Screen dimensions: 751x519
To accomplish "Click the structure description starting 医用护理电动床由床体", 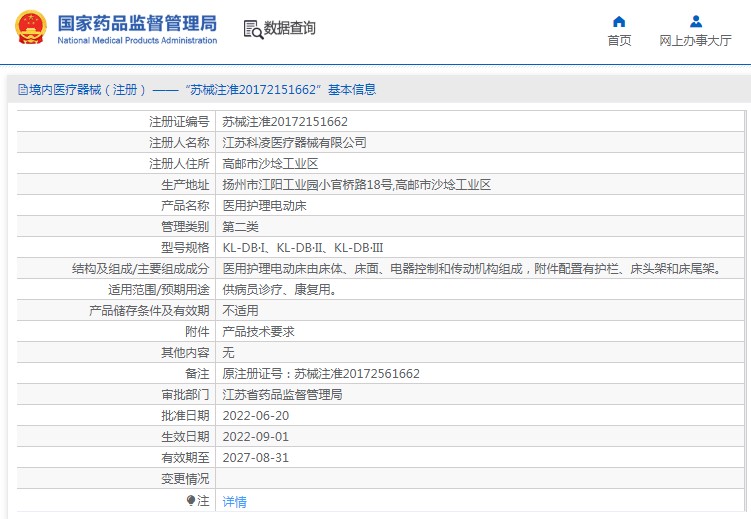I will pyautogui.click(x=472, y=269).
